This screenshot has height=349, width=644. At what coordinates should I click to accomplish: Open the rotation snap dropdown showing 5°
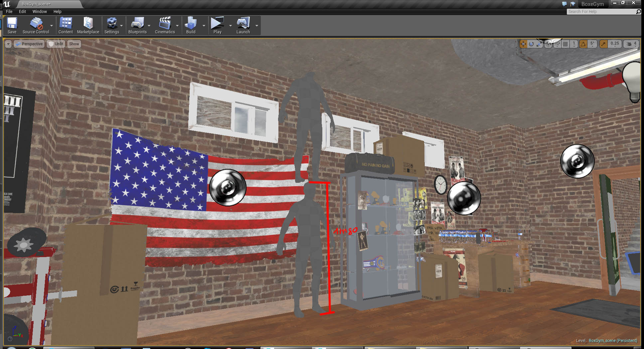tap(592, 44)
